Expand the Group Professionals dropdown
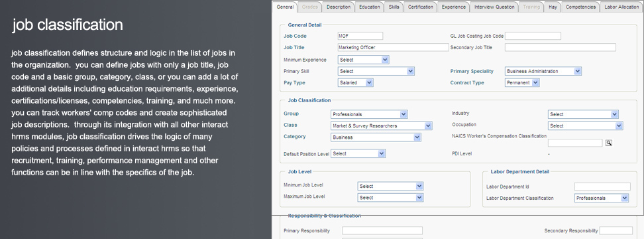The image size is (644, 239). (369, 114)
